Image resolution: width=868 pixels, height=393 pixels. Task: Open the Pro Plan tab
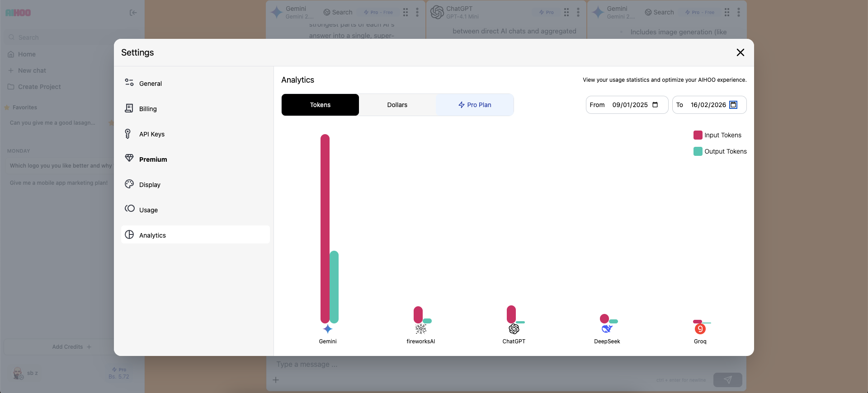pyautogui.click(x=475, y=105)
